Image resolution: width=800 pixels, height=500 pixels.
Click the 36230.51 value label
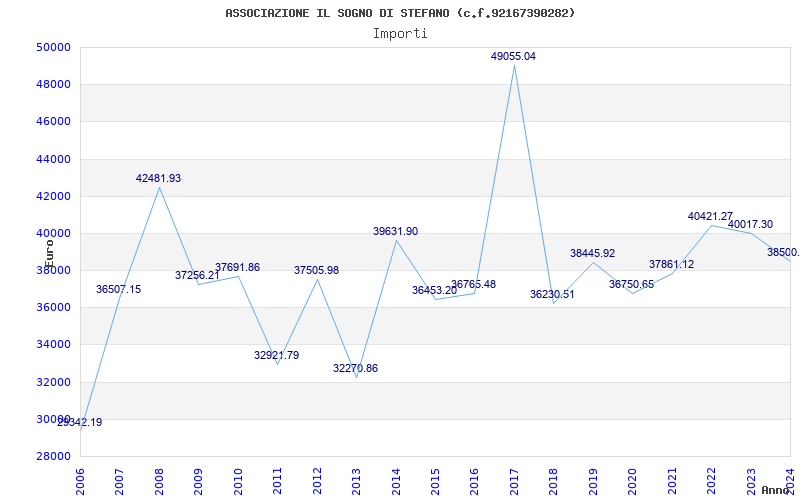coord(552,294)
